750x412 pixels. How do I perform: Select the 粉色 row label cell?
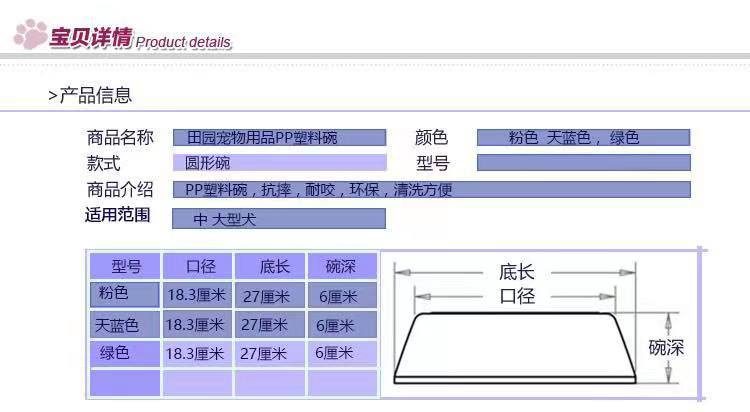tap(125, 294)
